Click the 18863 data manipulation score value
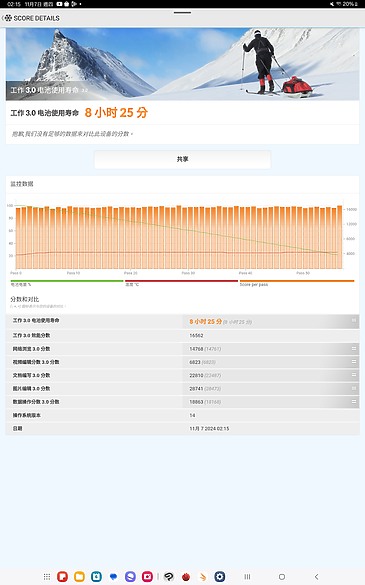365x585 pixels. coord(196,402)
